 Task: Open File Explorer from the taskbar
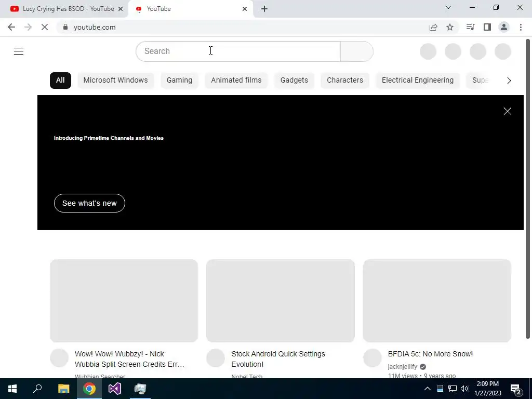pos(63,389)
